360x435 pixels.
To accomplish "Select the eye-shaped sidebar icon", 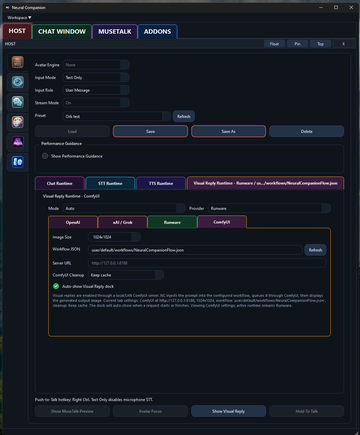I will (x=18, y=82).
